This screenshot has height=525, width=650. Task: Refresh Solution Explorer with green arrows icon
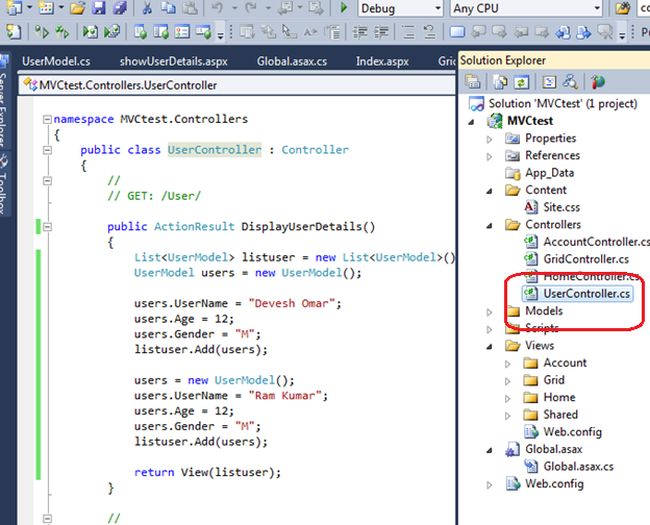point(521,82)
